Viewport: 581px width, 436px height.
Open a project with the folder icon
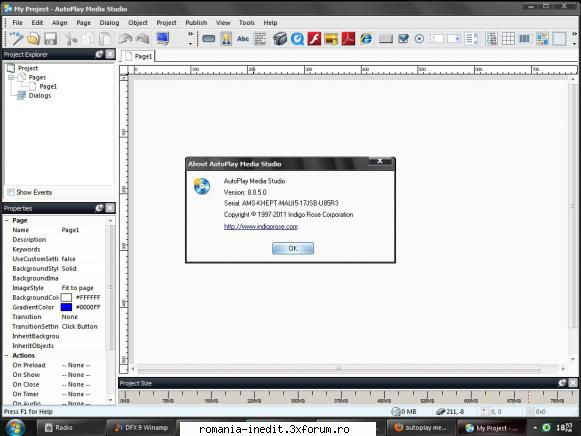click(x=33, y=39)
